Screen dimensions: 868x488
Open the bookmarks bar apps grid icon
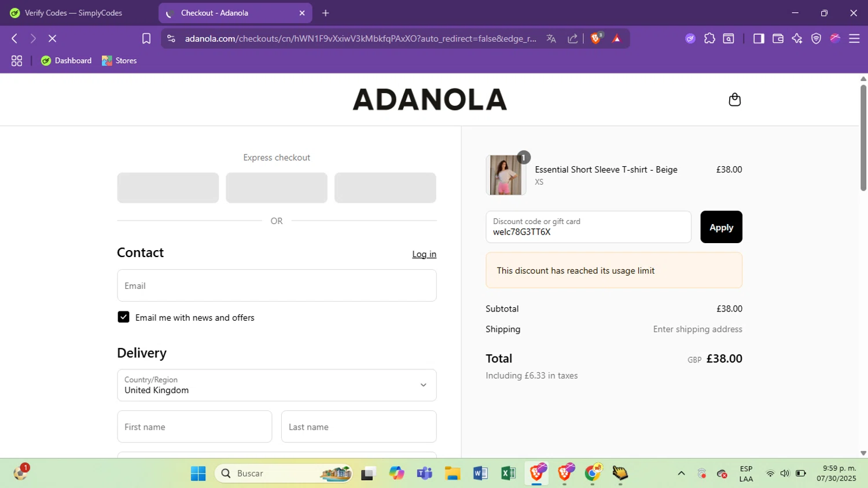click(x=17, y=61)
